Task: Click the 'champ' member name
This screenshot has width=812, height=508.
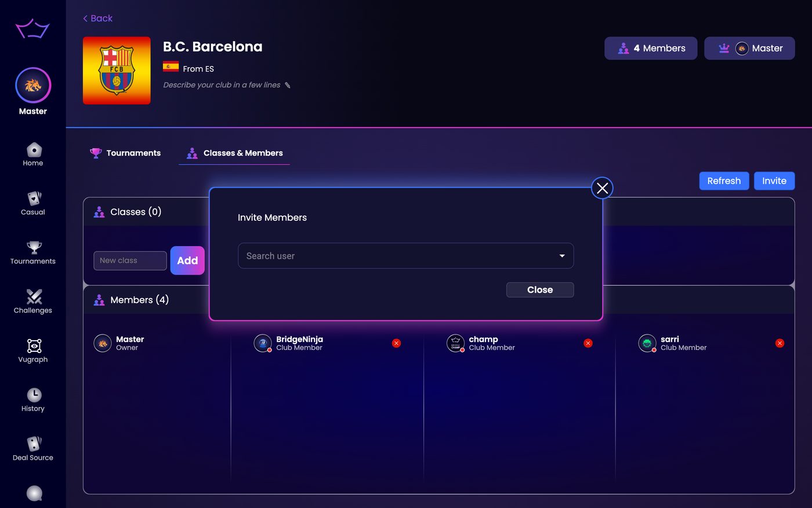Action: click(483, 339)
